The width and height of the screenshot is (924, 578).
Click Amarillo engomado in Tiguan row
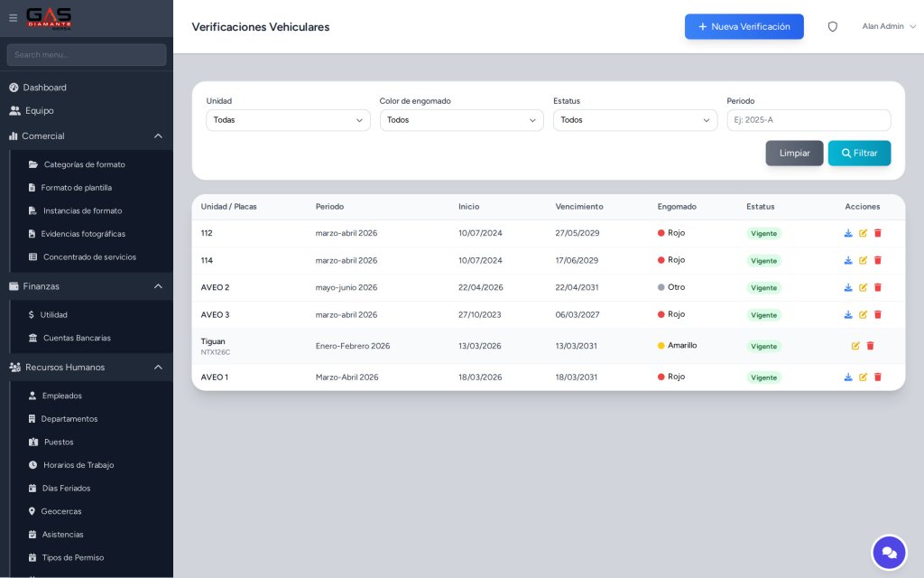tap(677, 346)
